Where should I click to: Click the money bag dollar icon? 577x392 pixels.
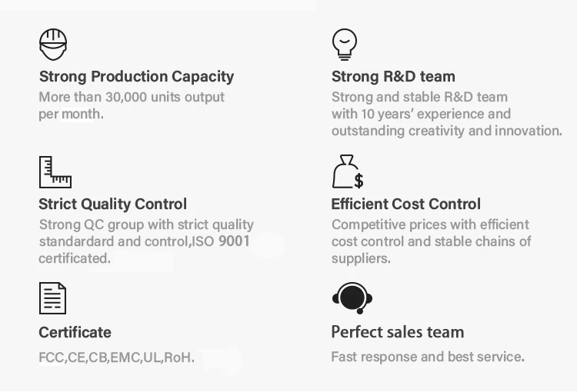pyautogui.click(x=347, y=172)
